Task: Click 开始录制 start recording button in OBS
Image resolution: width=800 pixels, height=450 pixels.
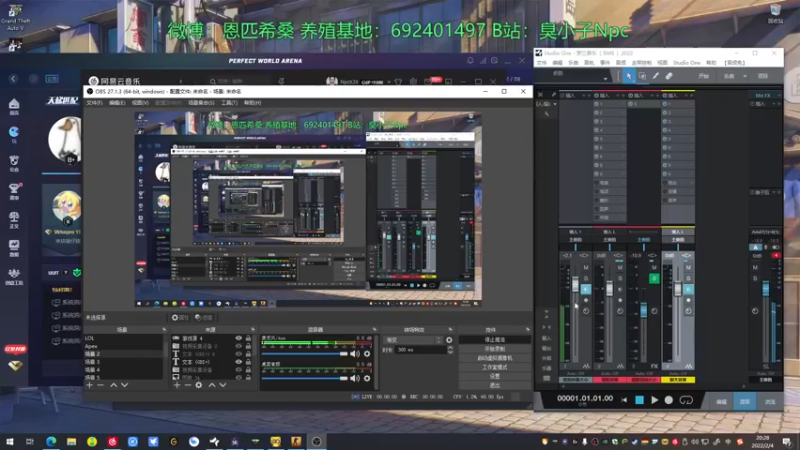Action: tap(494, 349)
